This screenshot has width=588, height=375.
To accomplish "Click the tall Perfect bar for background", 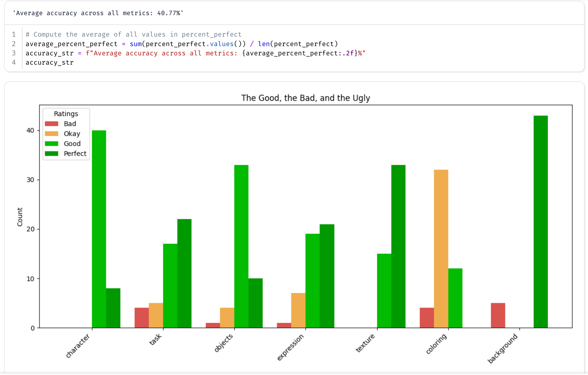I will click(x=540, y=222).
